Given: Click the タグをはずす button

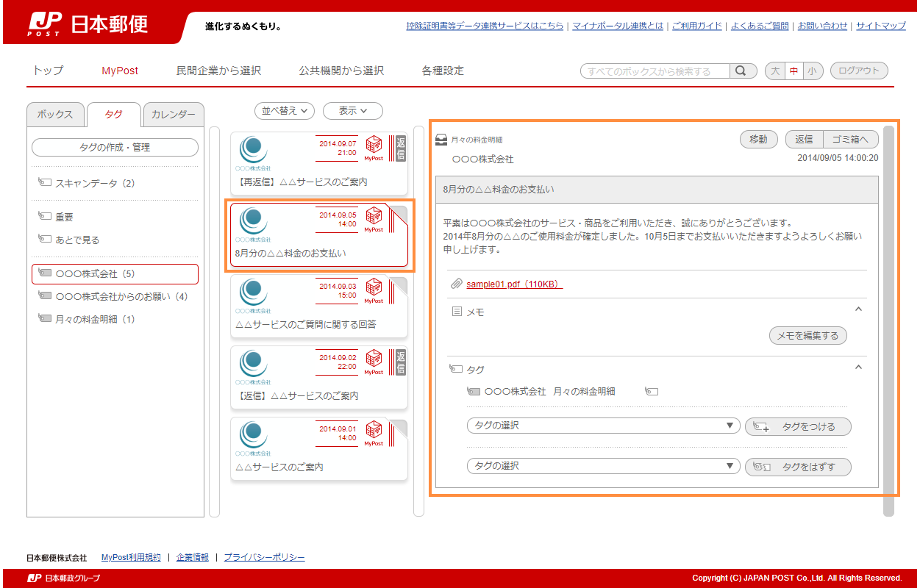Looking at the screenshot, I should [x=798, y=467].
